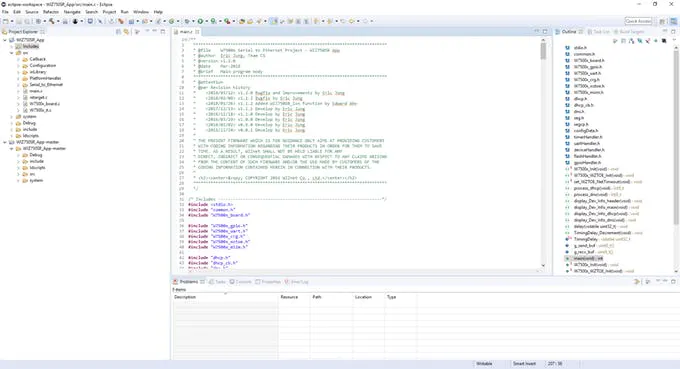Click the green Run toolbar icon
The width and height of the screenshot is (680, 369).
pyautogui.click(x=200, y=21)
